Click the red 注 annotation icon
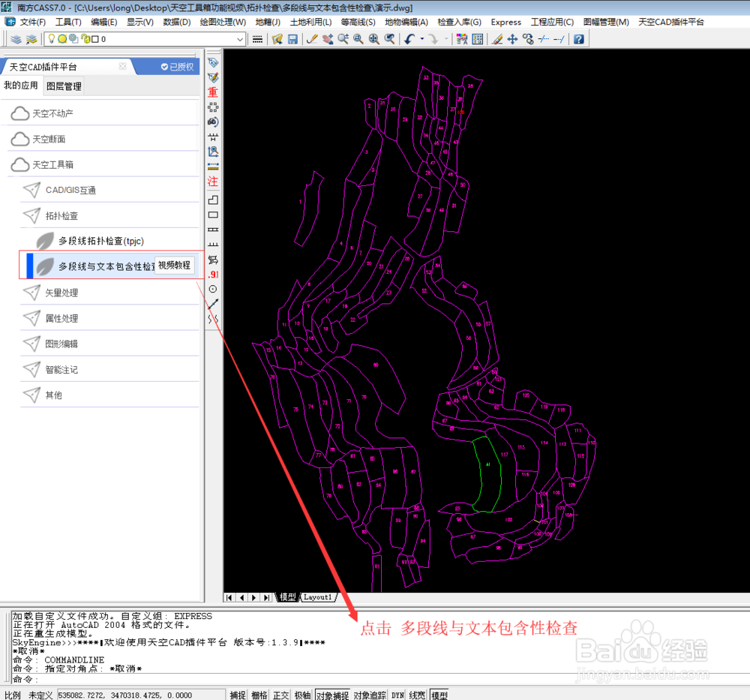This screenshot has height=700, width=750. tap(213, 182)
